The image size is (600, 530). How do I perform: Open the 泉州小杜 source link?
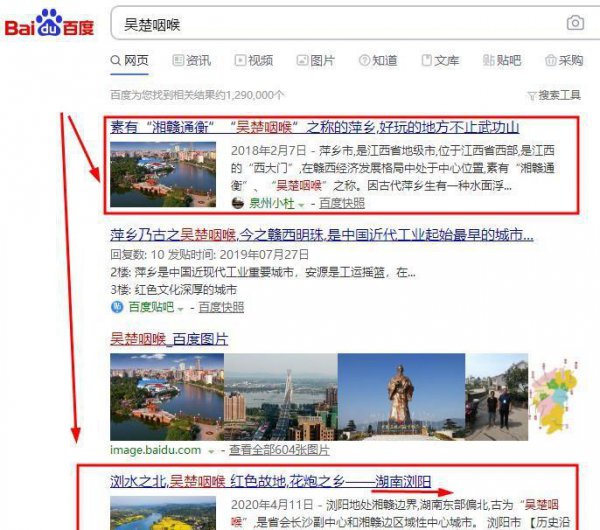[272, 203]
